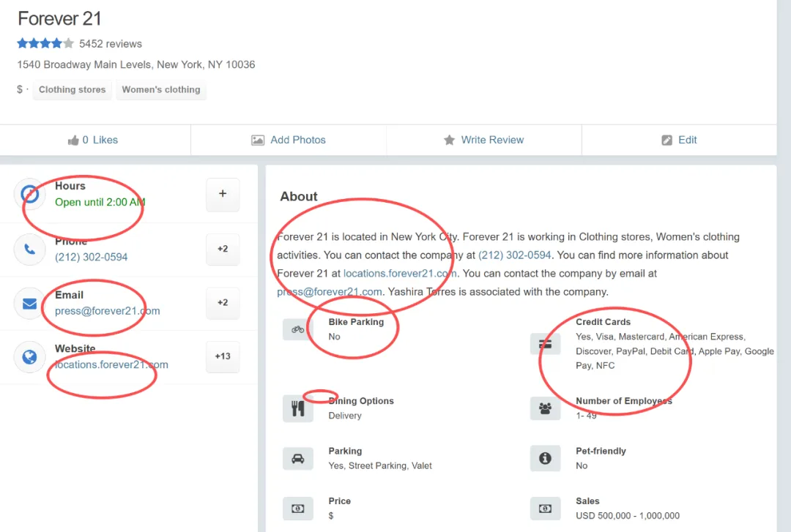Click the picture icon in Add Photos

(x=258, y=141)
